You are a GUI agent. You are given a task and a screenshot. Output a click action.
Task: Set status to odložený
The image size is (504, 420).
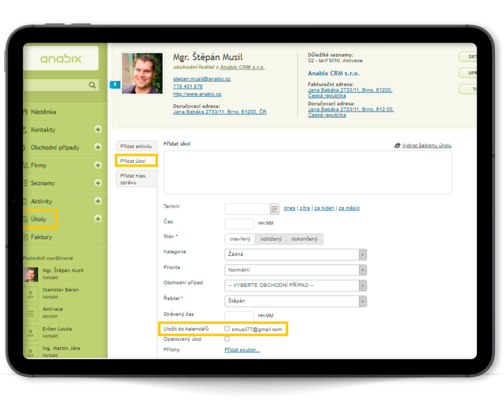point(271,239)
